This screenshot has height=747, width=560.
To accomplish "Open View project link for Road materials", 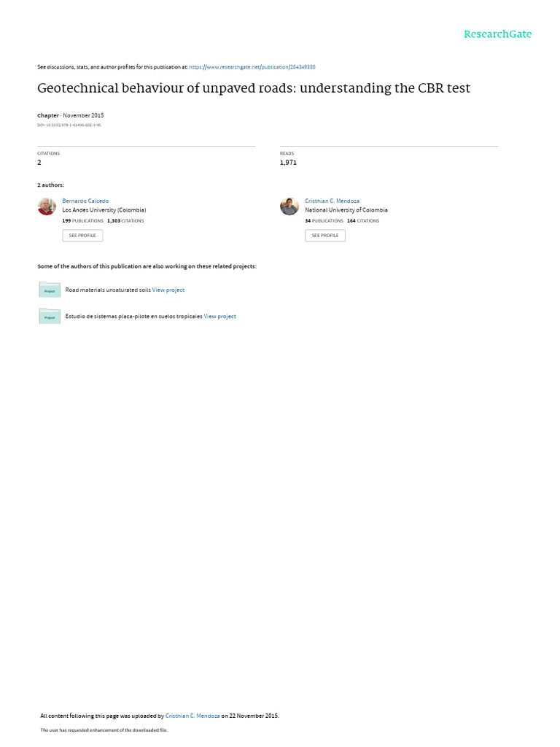I will [168, 290].
